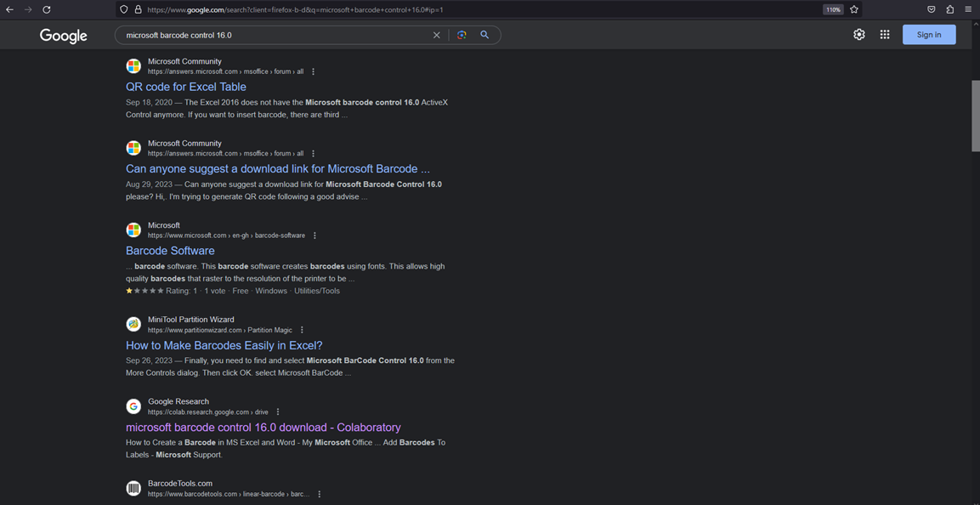
Task: Open 'QR code for Excel Table' link
Action: pyautogui.click(x=186, y=87)
